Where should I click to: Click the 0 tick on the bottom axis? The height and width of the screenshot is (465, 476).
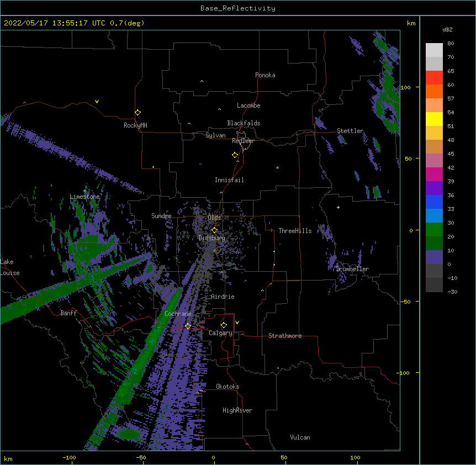click(x=213, y=458)
